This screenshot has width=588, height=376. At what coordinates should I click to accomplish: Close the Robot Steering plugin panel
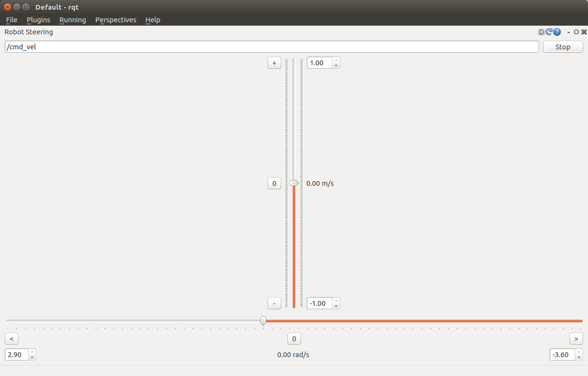click(584, 32)
